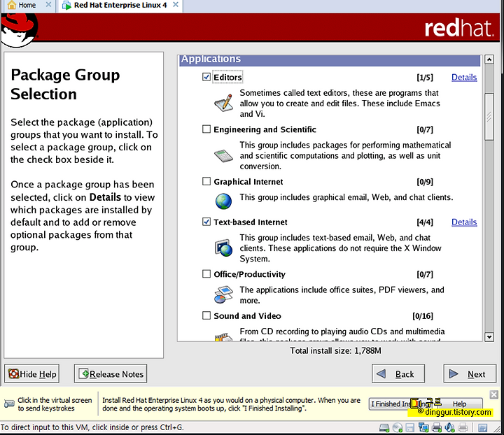504x435 pixels.
Task: Click the Graphical Internet [0/9] count
Action: click(x=425, y=182)
